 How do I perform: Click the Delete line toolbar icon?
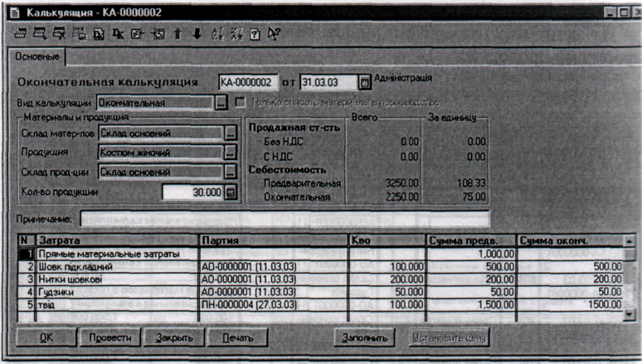60,33
